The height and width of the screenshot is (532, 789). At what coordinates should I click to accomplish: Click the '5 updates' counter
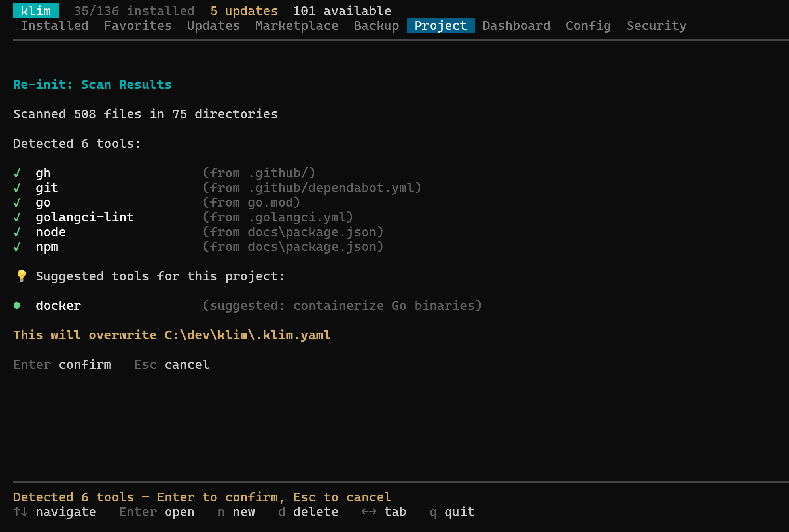(x=244, y=11)
